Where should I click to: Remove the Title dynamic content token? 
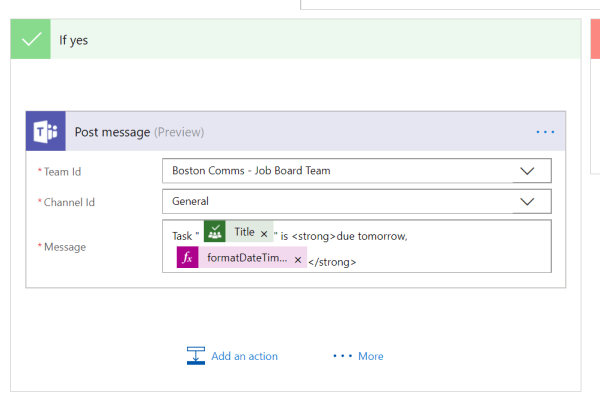[x=264, y=234]
